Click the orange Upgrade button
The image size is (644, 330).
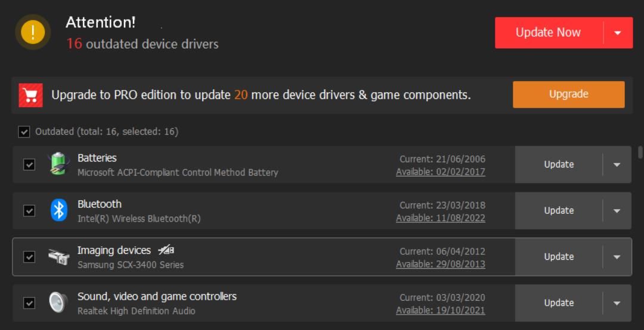pos(568,94)
